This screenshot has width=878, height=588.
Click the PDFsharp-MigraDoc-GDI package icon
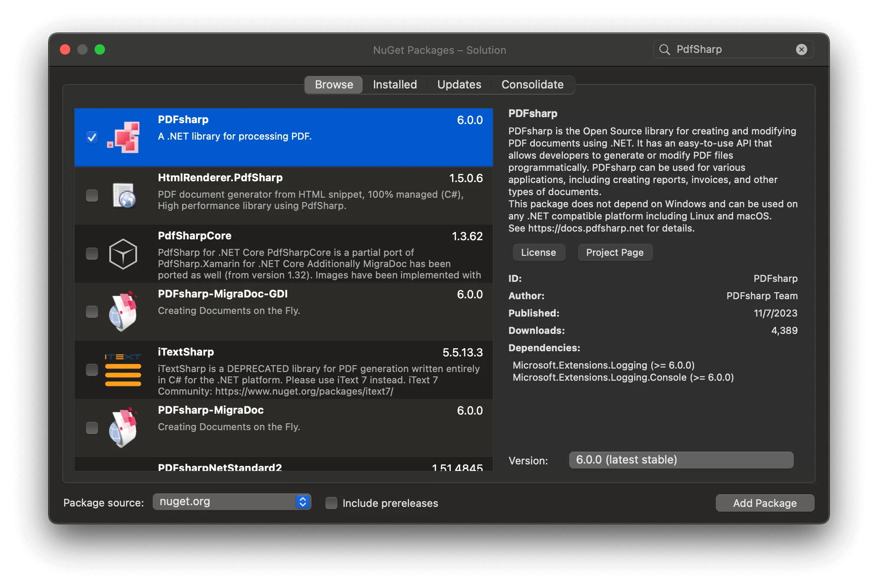pos(124,311)
